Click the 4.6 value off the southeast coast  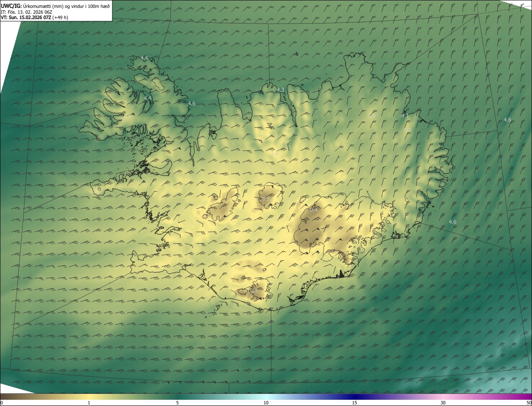pos(453,222)
